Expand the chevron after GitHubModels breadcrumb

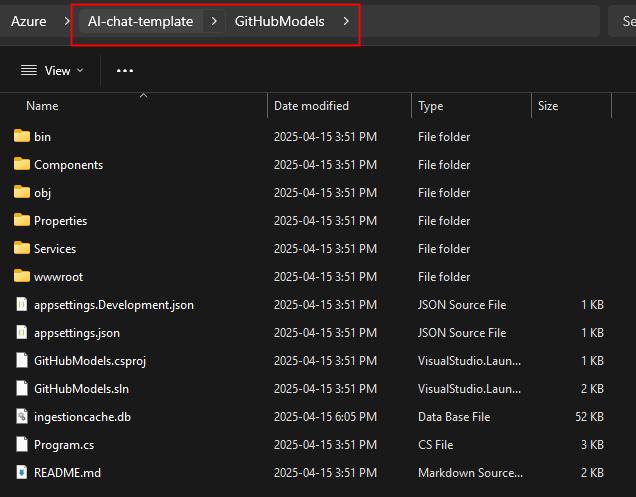coord(346,21)
